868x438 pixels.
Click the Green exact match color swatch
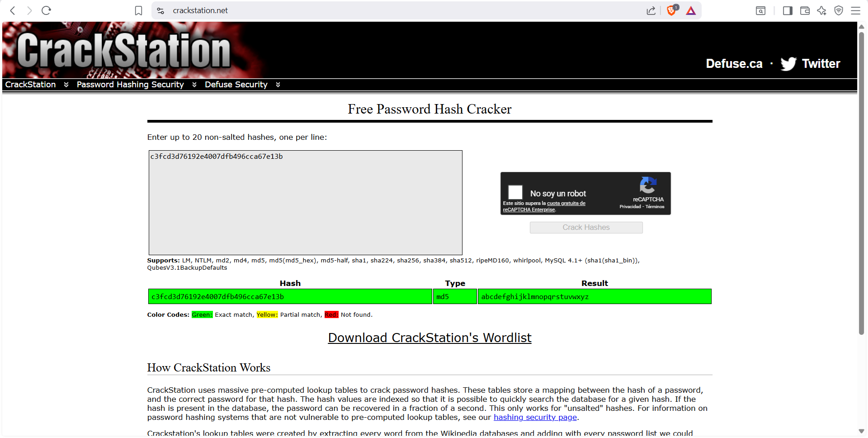pos(202,314)
